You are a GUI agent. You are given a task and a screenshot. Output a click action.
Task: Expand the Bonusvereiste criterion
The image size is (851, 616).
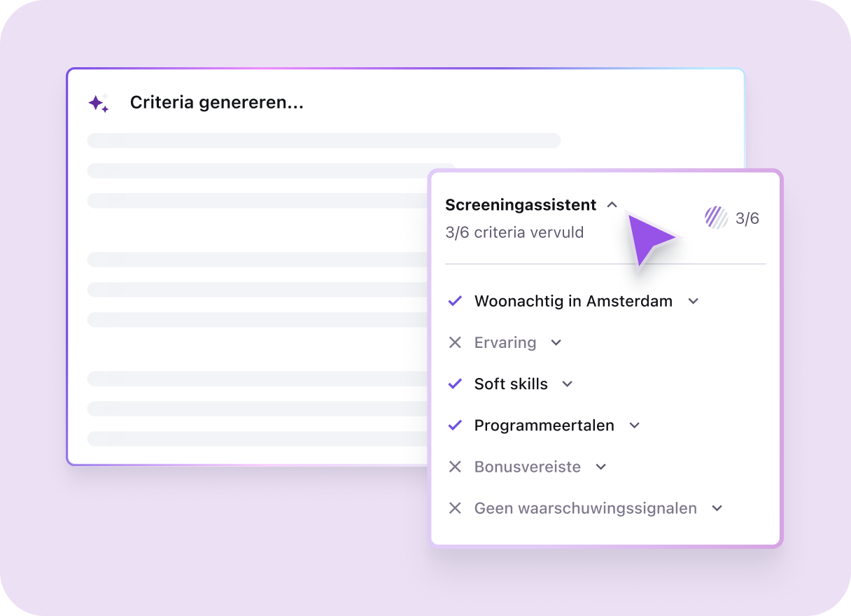coord(600,466)
